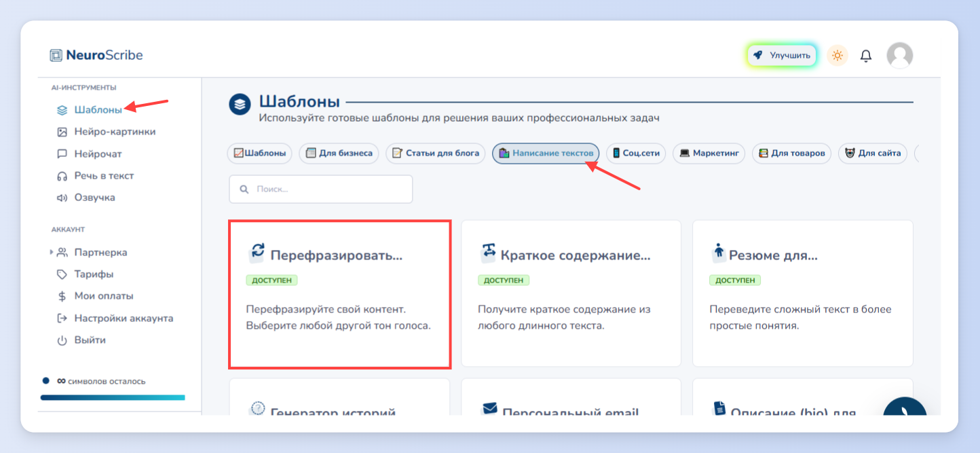The height and width of the screenshot is (453, 980).
Task: Click the infinity символов осталось text
Action: tap(100, 381)
